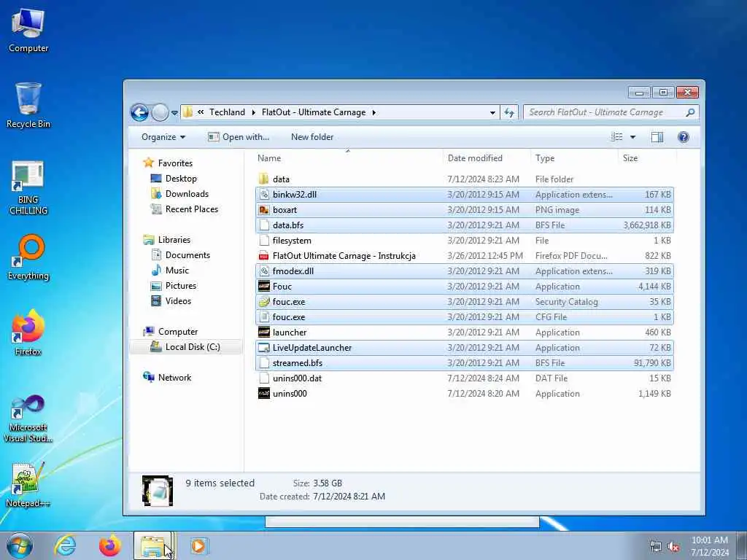Select the fmodex.dll file name
This screenshot has height=560, width=747.
point(293,271)
